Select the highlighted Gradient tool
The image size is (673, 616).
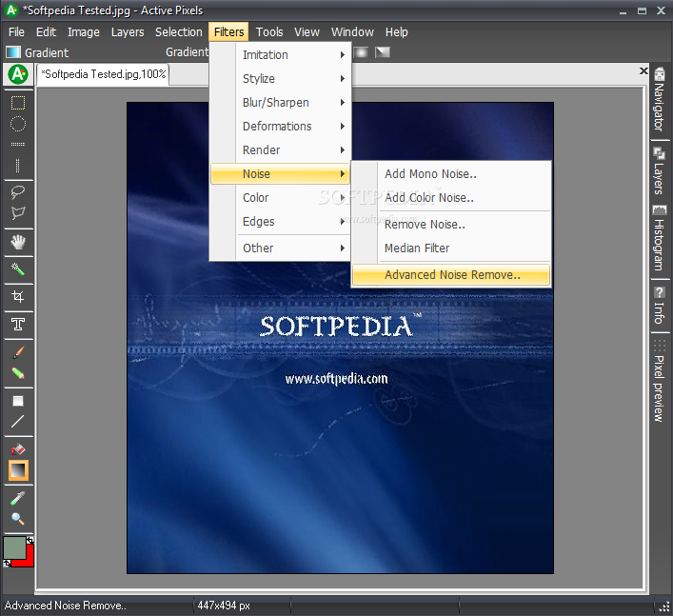18,470
